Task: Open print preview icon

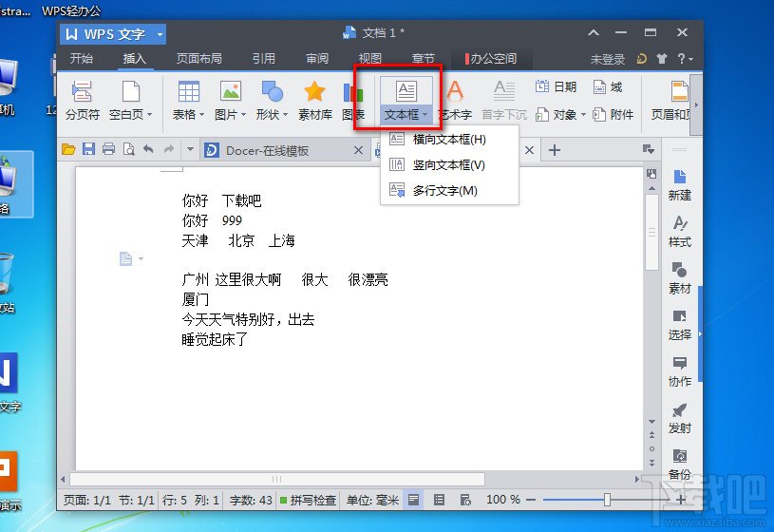Action: pyautogui.click(x=129, y=149)
